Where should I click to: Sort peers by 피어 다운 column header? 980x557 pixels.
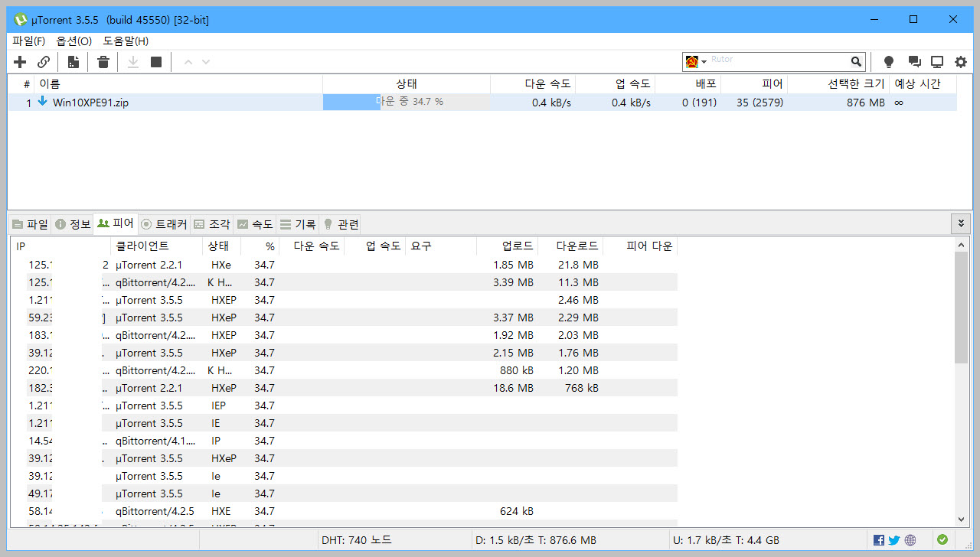(x=640, y=246)
